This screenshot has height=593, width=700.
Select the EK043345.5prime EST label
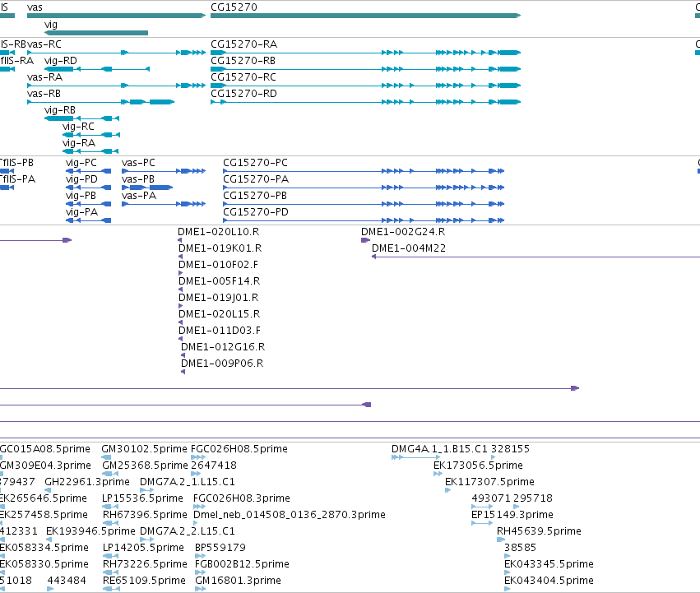[x=549, y=564]
